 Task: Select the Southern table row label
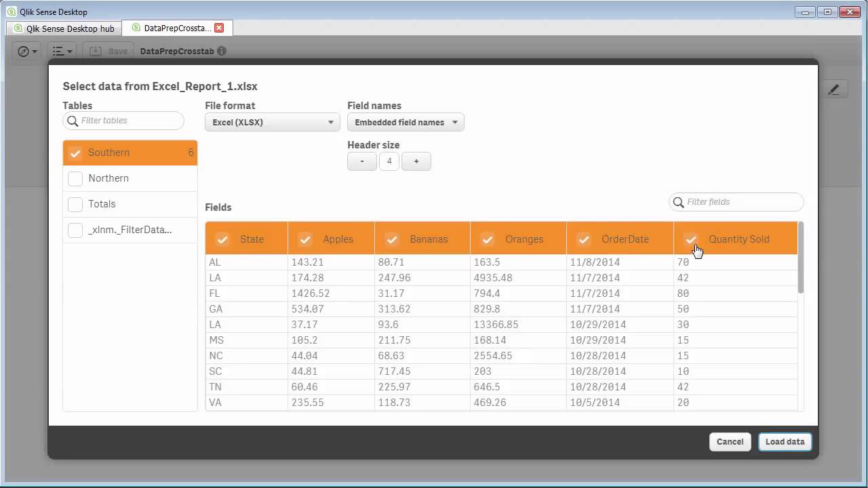[x=108, y=152]
